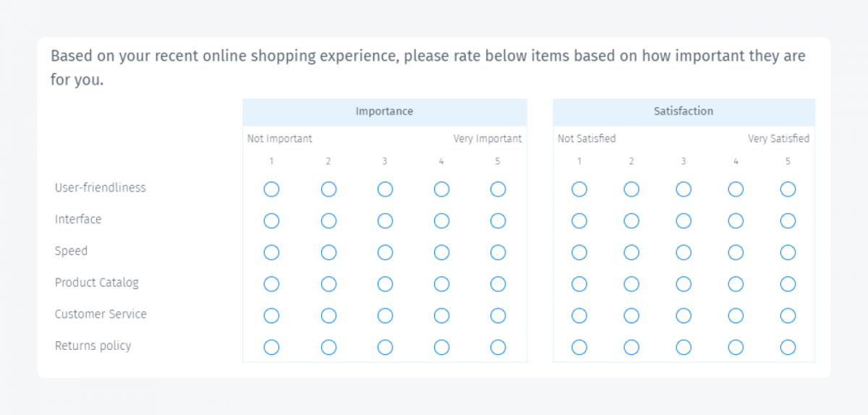This screenshot has height=415, width=868.
Task: Select Importance 1 for Returns policy
Action: click(x=271, y=347)
